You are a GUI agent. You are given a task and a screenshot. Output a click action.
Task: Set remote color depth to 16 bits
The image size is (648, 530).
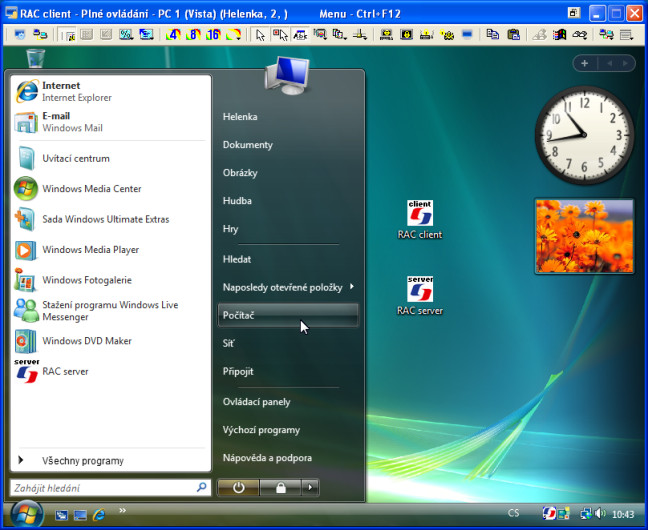coord(213,35)
